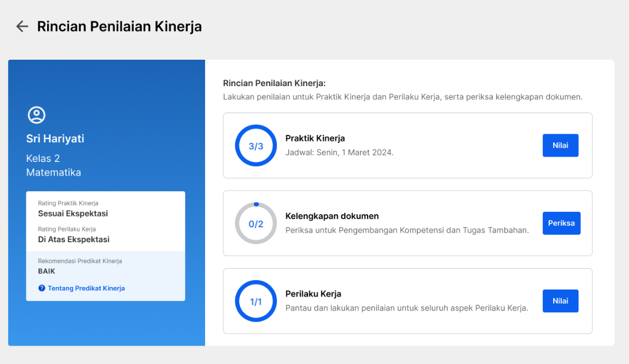The width and height of the screenshot is (629, 364).
Task: Select the Kelengkapan dokumen card title
Action: [332, 216]
